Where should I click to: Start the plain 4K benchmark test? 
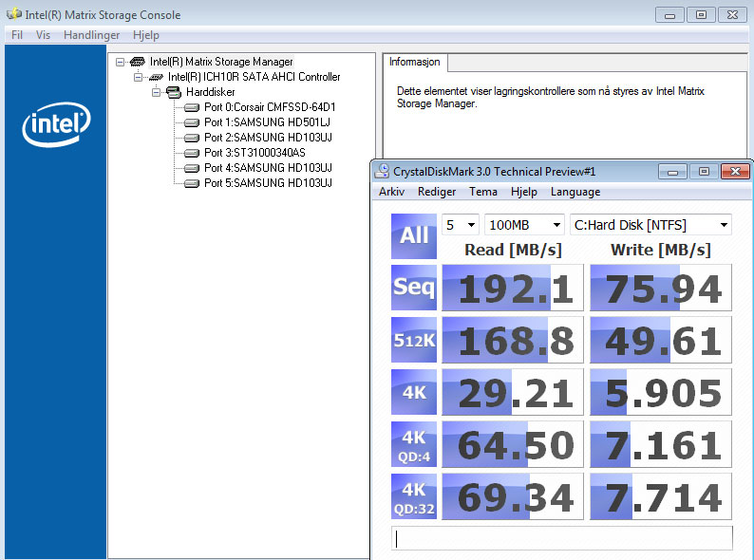pyautogui.click(x=414, y=392)
